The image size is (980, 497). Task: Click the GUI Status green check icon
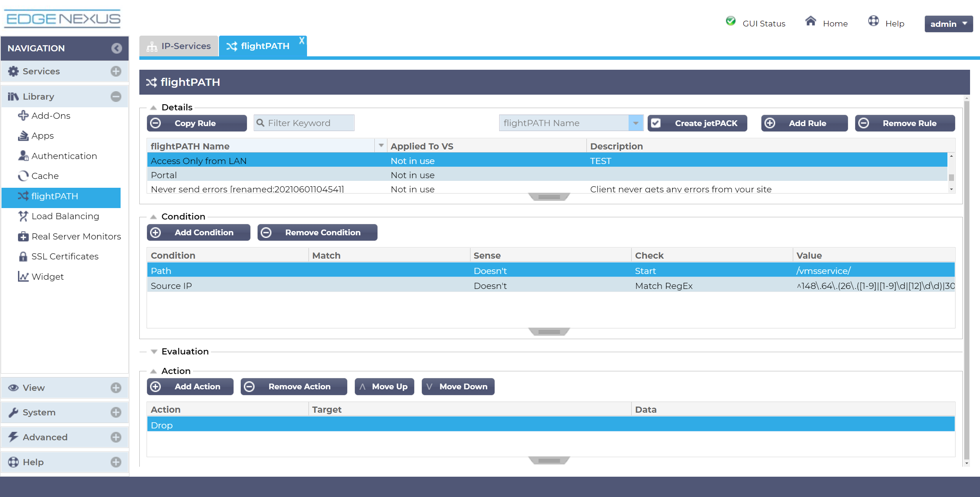click(x=730, y=21)
